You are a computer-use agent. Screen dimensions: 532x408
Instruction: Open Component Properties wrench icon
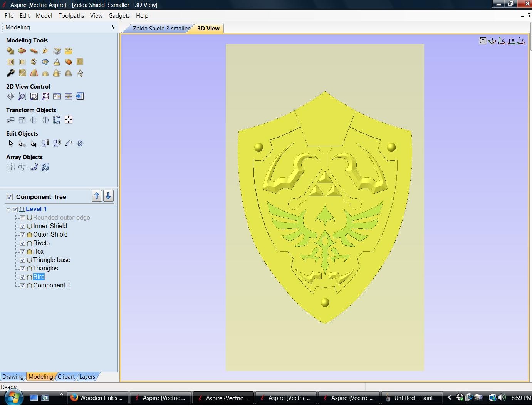(x=11, y=73)
